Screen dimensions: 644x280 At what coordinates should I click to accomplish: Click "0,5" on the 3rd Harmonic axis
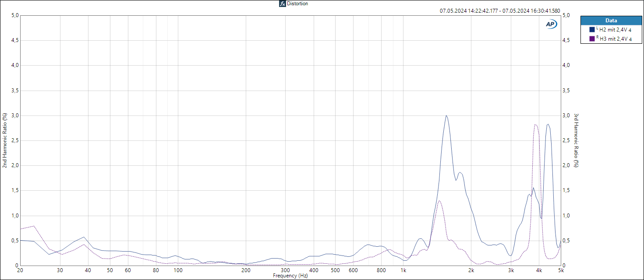point(566,241)
